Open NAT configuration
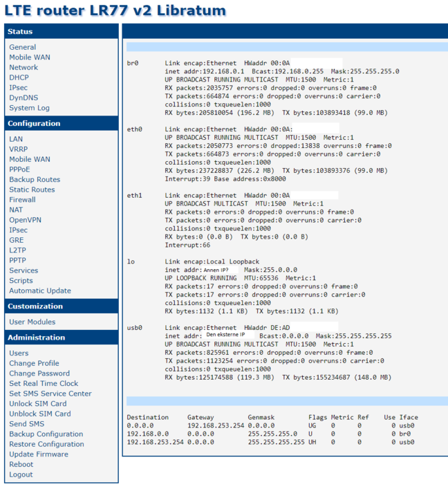Image resolution: width=448 pixels, height=498 pixels. coord(16,210)
